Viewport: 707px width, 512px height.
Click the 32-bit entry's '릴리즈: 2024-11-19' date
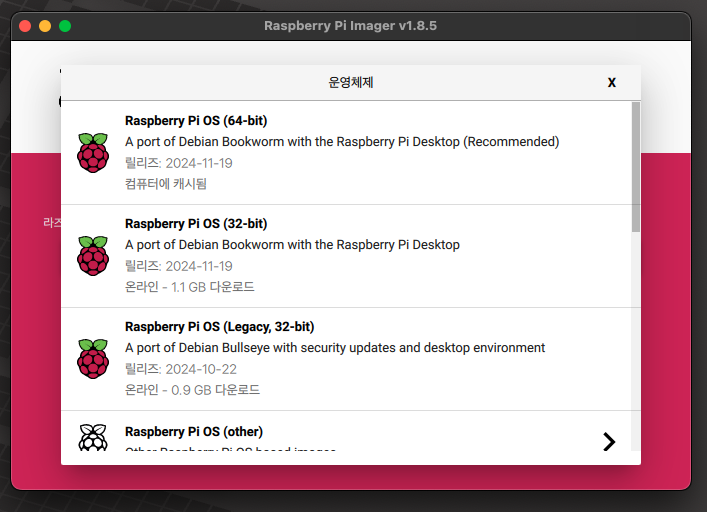(179, 266)
